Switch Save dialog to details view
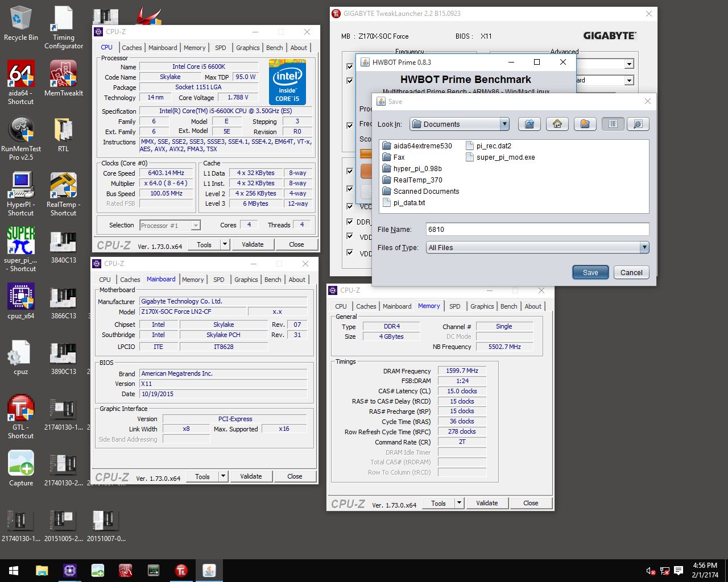Viewport: 728px width, 582px height. coord(638,124)
